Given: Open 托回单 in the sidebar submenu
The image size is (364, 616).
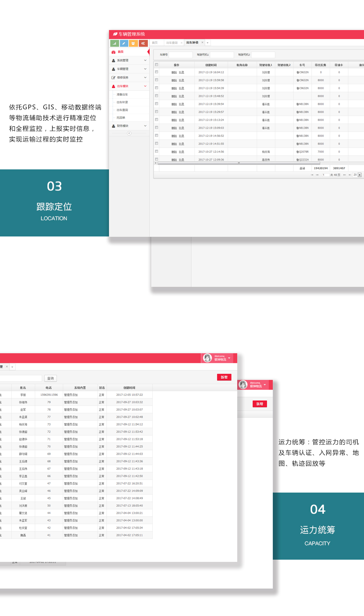Looking at the screenshot, I should pyautogui.click(x=121, y=118).
